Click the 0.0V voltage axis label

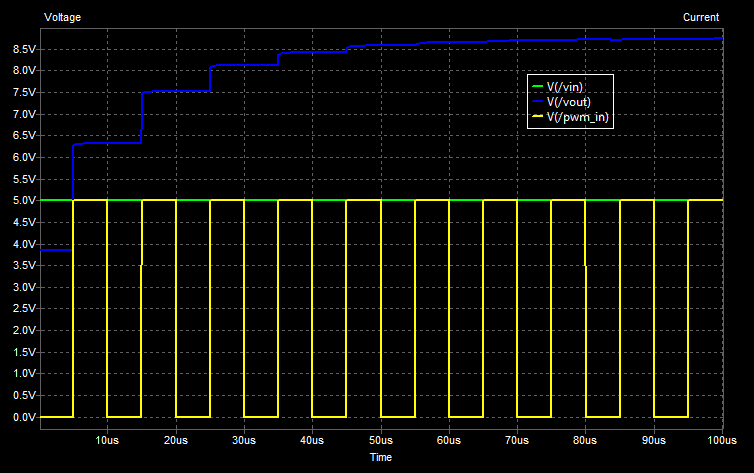[x=24, y=417]
